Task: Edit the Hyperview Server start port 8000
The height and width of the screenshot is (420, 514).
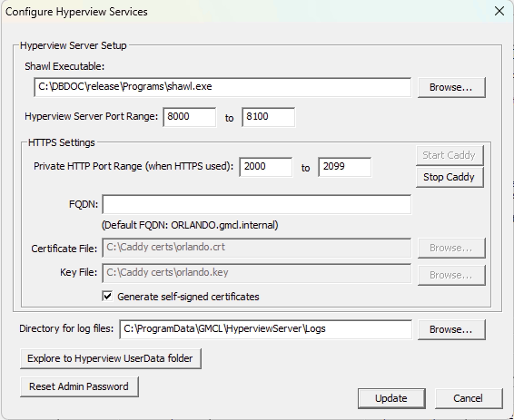Action: click(190, 117)
